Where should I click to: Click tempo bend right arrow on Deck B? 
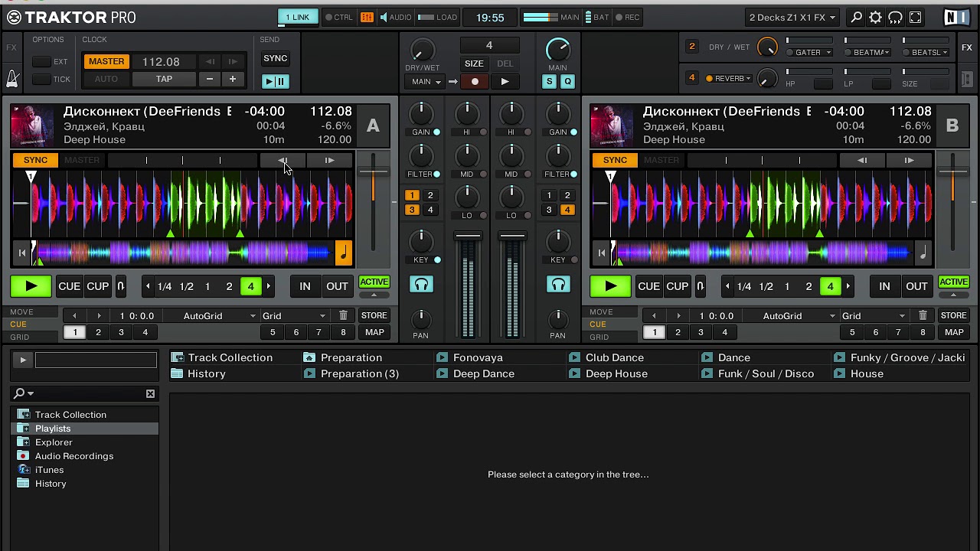(x=909, y=160)
